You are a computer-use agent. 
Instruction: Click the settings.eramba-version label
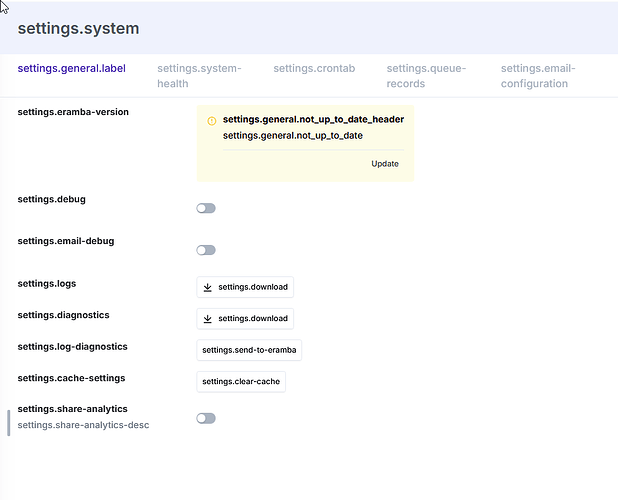coord(73,112)
